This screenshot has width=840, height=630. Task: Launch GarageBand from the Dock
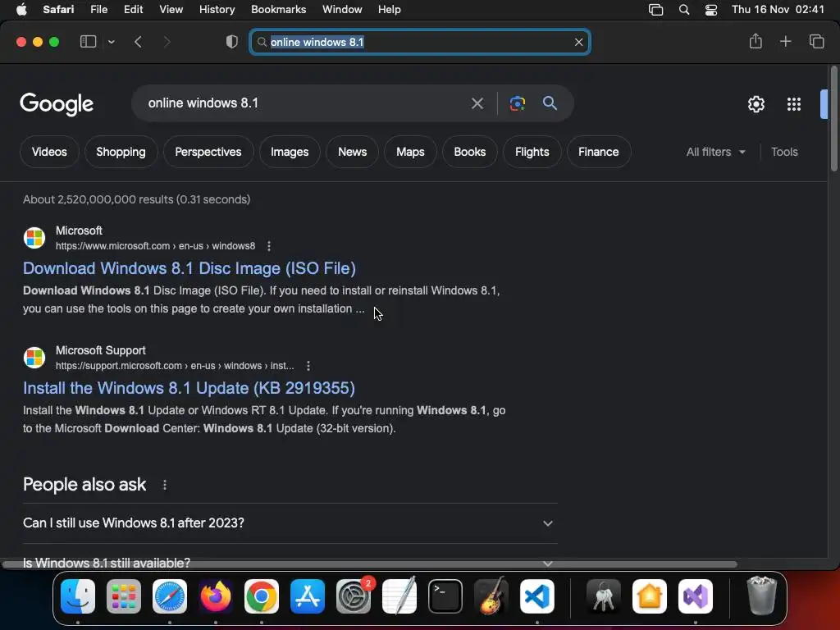pos(491,596)
